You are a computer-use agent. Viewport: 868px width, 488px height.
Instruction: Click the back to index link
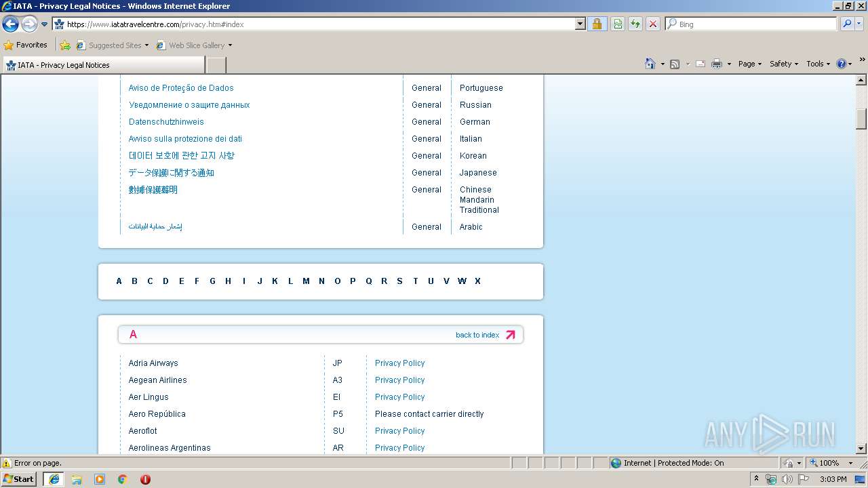click(477, 335)
